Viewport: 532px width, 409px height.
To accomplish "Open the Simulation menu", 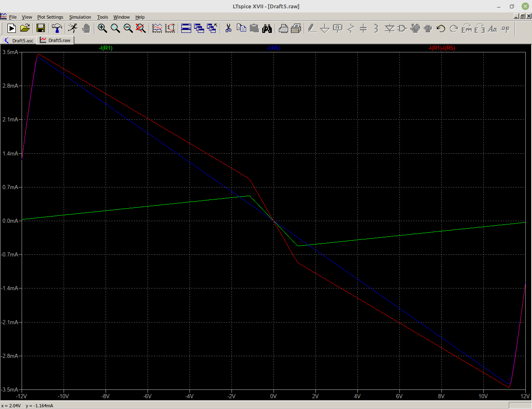I will [80, 17].
